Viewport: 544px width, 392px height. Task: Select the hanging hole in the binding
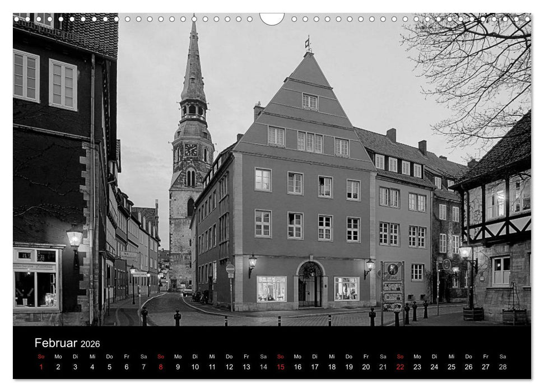pyautogui.click(x=272, y=19)
